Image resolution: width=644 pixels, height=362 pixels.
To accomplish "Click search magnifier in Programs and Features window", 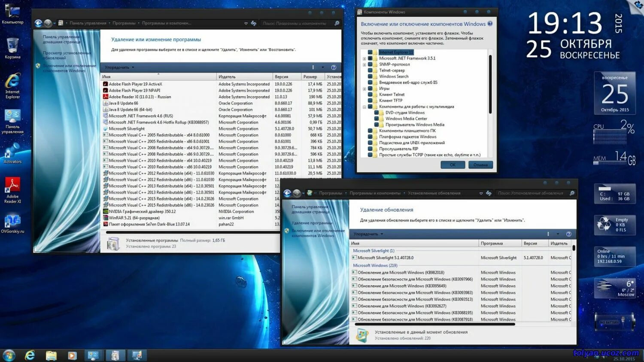I will click(x=337, y=23).
